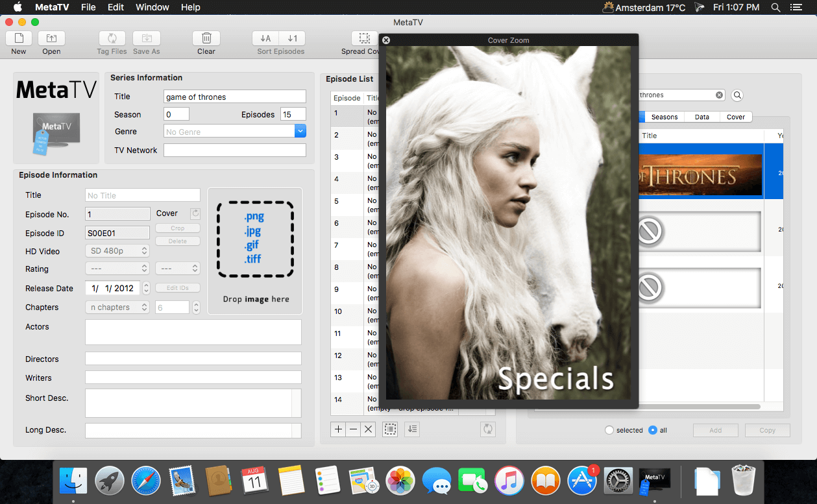Screen dimensions: 817x504
Task: Click the TV Network input field
Action: click(x=235, y=150)
